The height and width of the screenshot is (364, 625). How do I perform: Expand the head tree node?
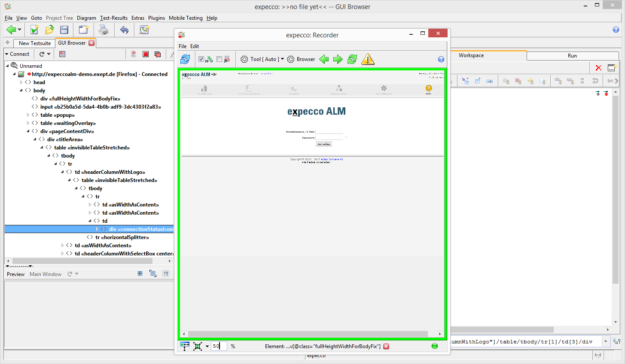(21, 82)
